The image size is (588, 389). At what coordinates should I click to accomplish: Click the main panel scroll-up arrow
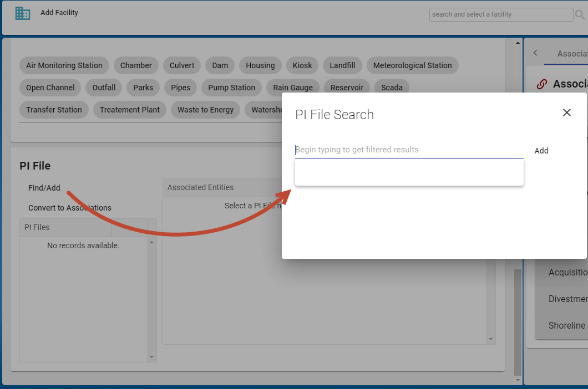[518, 43]
